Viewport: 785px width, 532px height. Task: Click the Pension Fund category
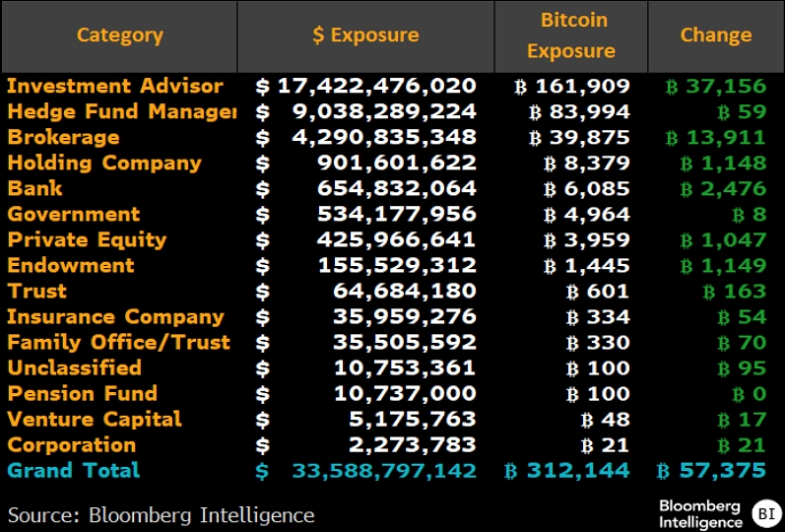(x=82, y=393)
